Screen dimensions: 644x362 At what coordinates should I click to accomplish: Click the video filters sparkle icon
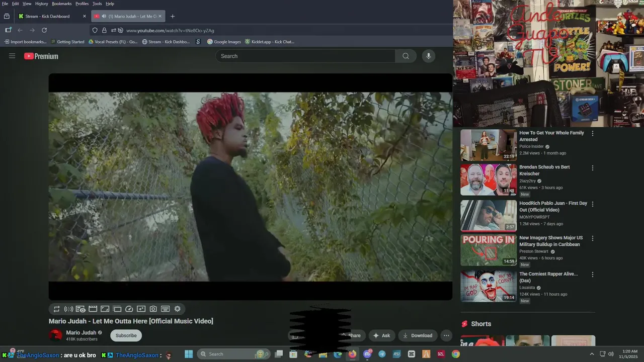[141, 309]
